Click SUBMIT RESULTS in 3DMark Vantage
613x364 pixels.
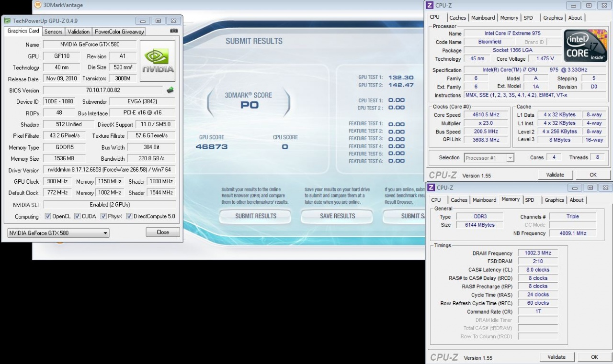coord(256,216)
